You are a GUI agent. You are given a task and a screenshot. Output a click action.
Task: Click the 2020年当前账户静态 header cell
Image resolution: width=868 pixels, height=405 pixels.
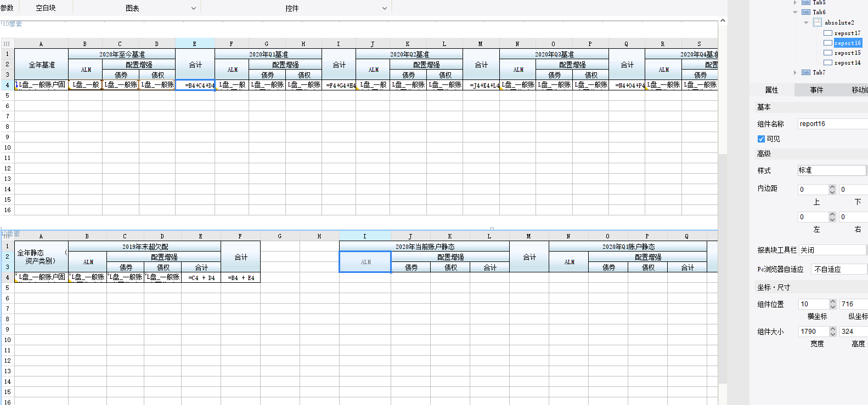[425, 247]
